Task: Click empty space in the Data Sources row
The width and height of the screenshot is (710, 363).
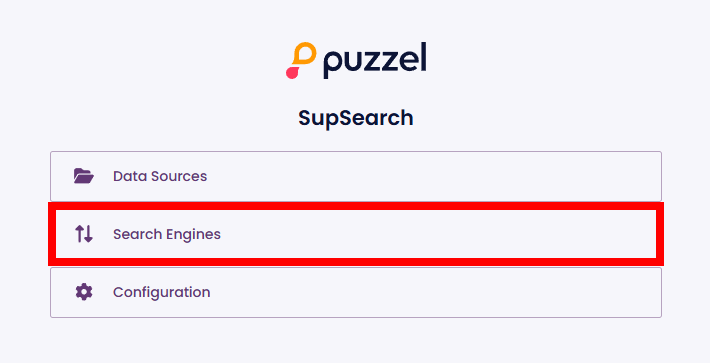Action: [430, 176]
